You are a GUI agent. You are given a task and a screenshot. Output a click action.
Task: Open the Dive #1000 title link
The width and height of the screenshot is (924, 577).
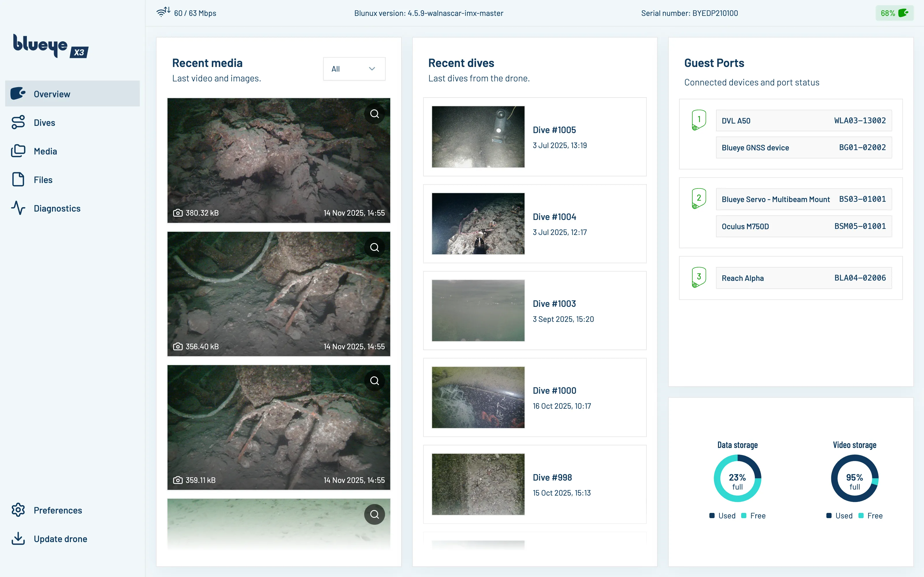(554, 390)
